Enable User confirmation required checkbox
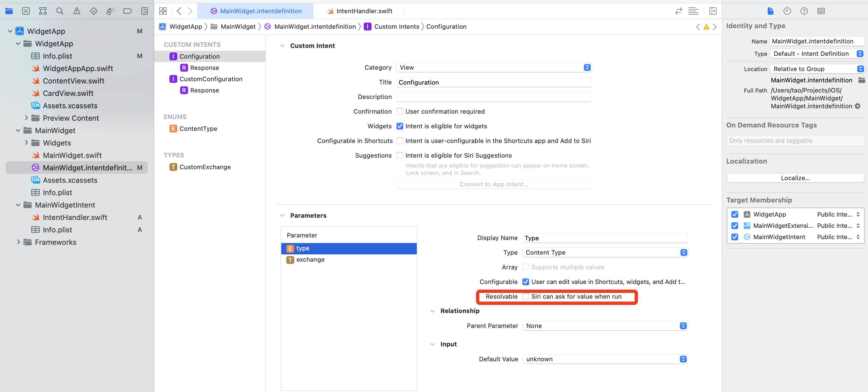Image resolution: width=868 pixels, height=392 pixels. (400, 111)
